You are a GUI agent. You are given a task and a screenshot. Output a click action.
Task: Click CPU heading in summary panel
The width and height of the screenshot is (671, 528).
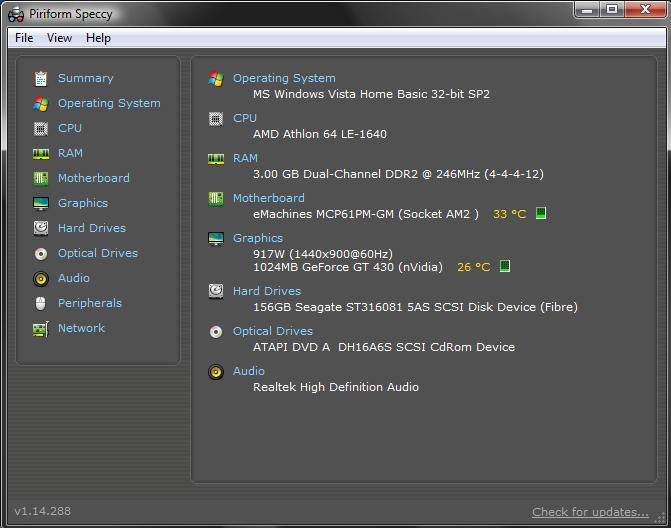coord(245,118)
